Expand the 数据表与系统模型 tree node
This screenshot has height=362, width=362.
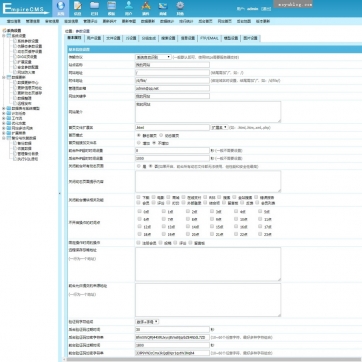[4, 108]
